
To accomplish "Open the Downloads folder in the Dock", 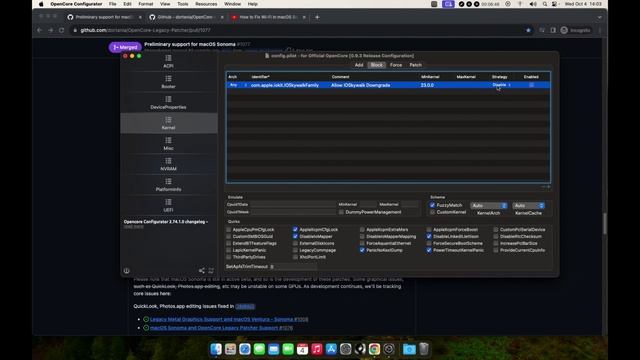I will [409, 349].
